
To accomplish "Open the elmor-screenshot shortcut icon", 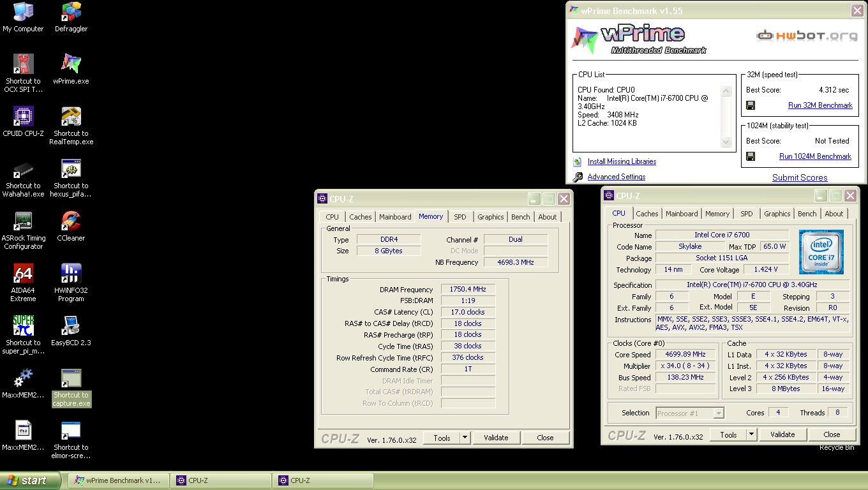I will click(71, 430).
